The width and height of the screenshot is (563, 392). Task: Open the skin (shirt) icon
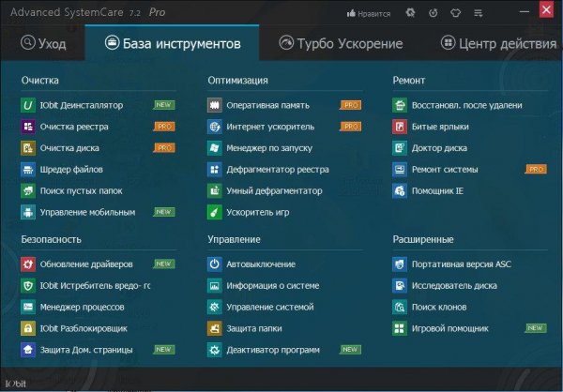click(455, 13)
